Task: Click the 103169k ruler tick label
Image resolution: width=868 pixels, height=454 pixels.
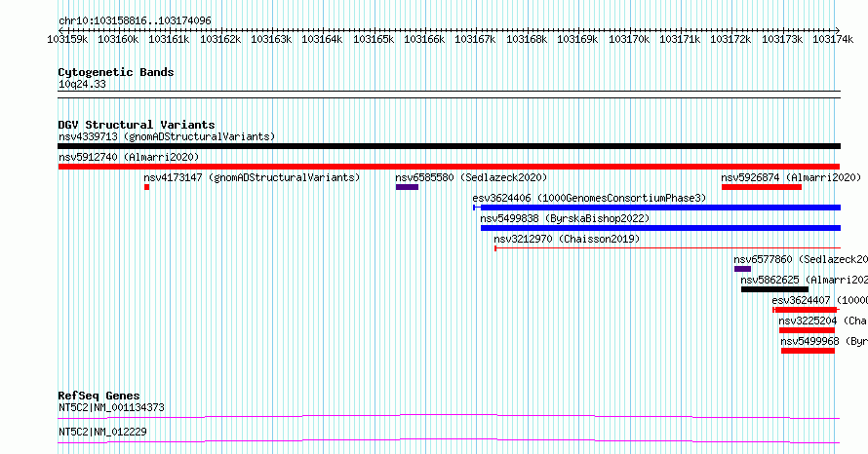Action: pos(577,39)
